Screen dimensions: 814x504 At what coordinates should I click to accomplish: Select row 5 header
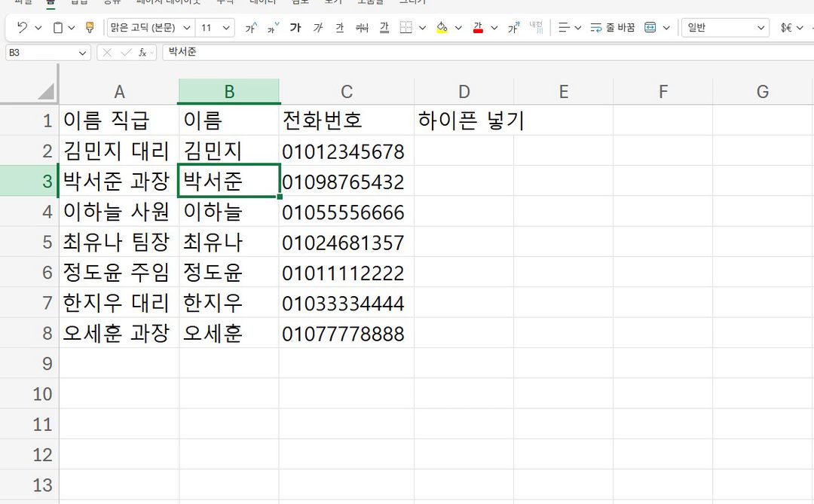[x=29, y=242]
